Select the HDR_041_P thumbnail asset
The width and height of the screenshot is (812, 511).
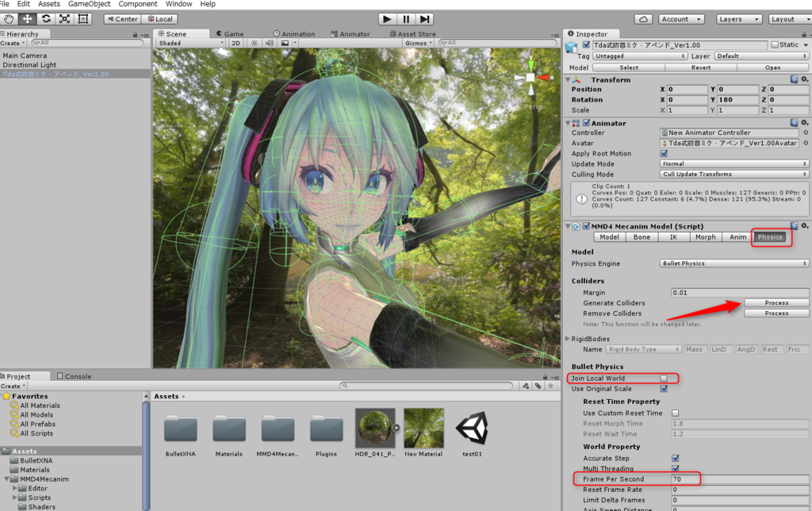tap(375, 428)
